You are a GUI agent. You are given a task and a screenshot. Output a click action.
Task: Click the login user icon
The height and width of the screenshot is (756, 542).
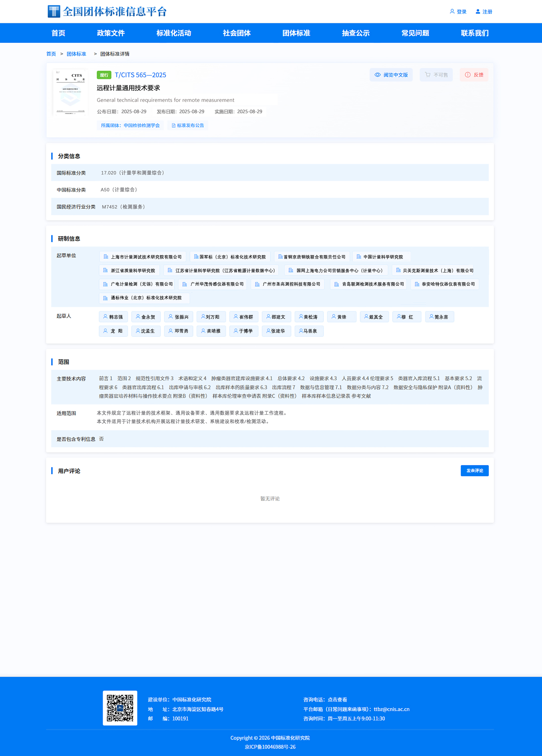click(x=452, y=11)
